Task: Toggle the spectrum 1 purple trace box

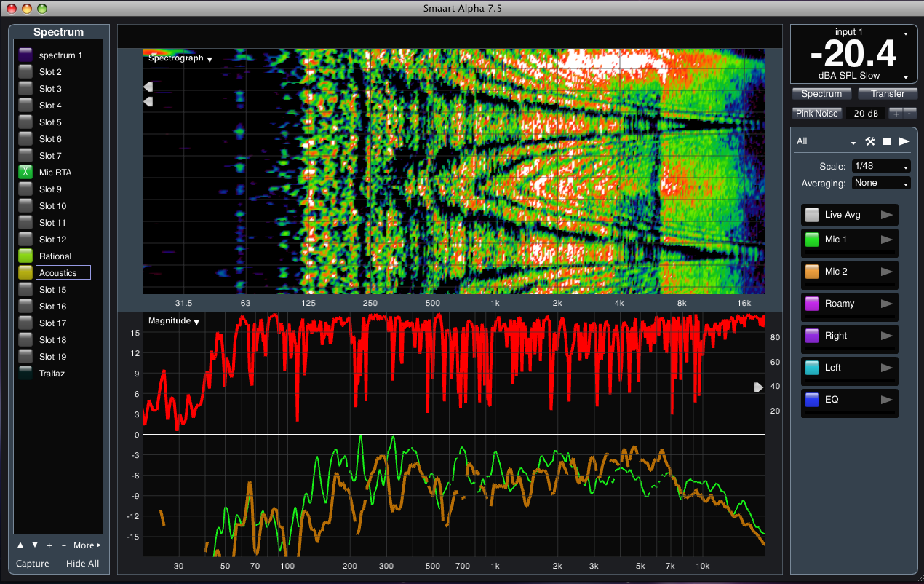Action: 26,55
